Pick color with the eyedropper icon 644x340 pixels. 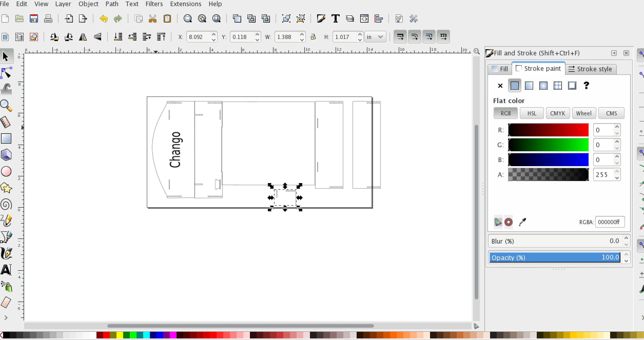pos(522,222)
